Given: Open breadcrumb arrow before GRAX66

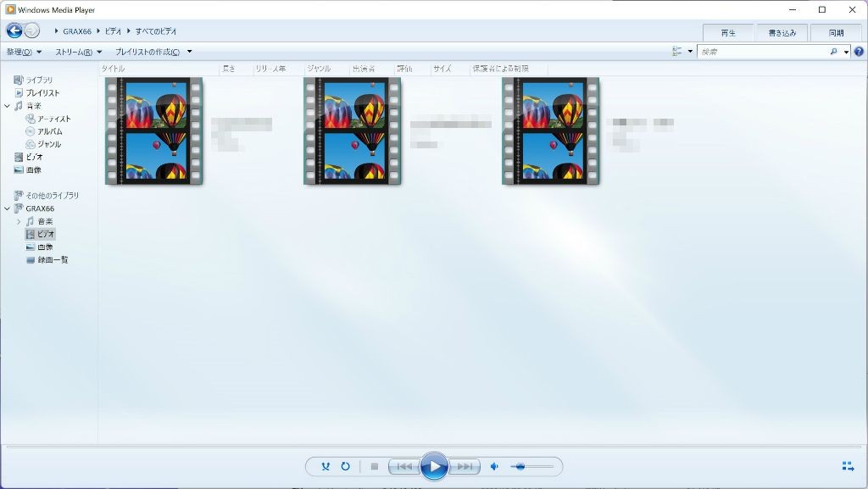Looking at the screenshot, I should 57,31.
